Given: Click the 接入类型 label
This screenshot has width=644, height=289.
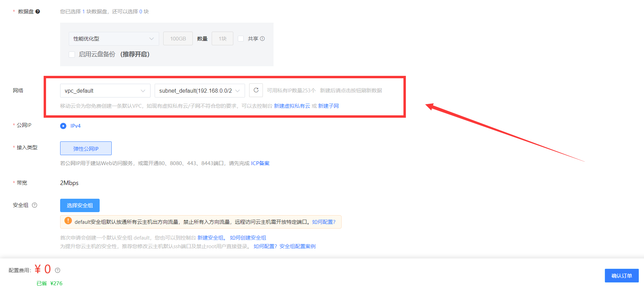Looking at the screenshot, I should point(27,147).
